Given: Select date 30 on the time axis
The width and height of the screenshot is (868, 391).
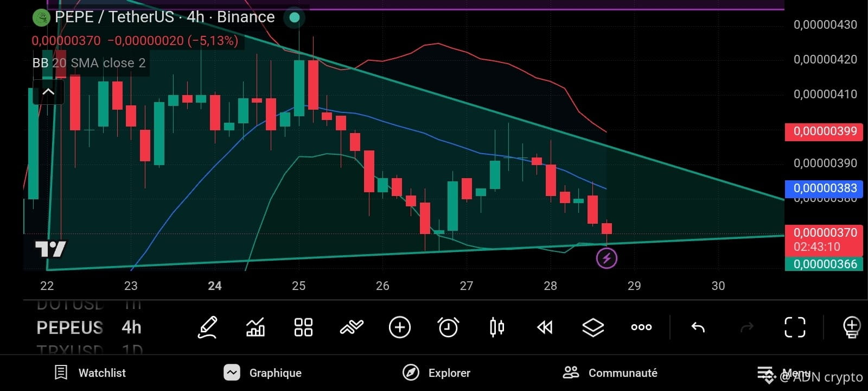Looking at the screenshot, I should (718, 286).
